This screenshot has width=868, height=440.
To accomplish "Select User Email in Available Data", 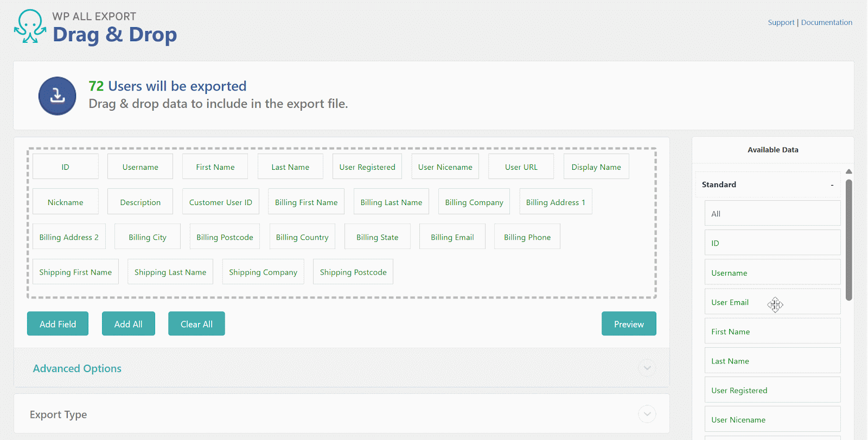I will tap(773, 301).
